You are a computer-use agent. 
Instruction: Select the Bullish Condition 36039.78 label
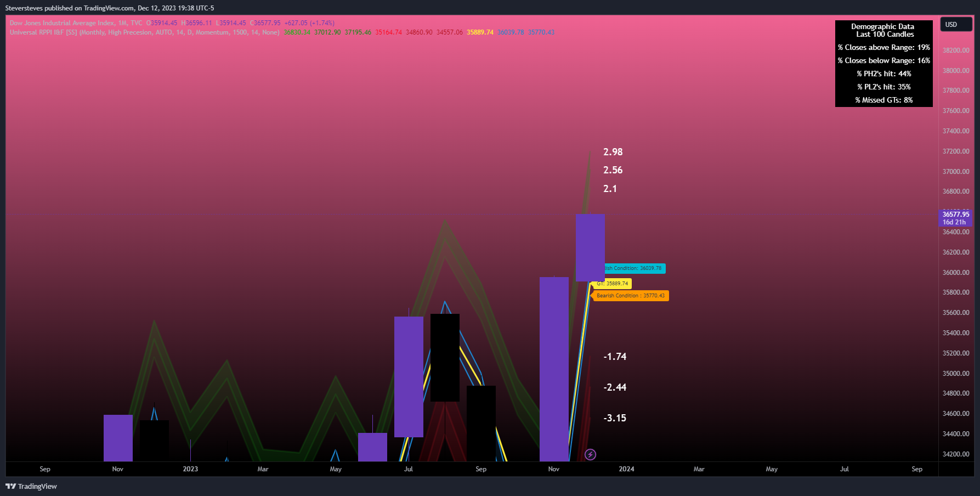tap(634, 268)
